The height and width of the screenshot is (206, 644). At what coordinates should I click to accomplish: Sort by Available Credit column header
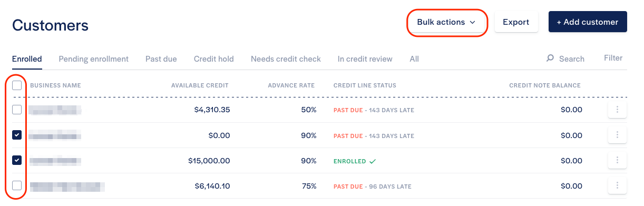[200, 85]
